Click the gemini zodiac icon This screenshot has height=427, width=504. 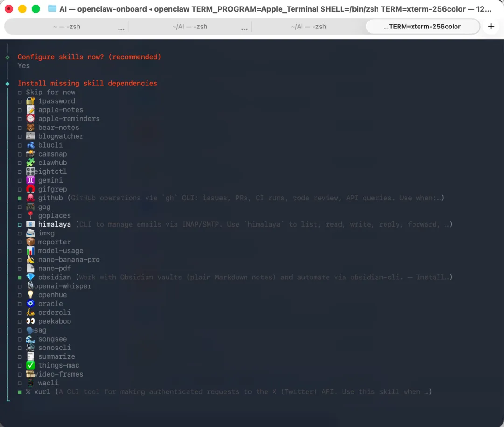tap(30, 180)
